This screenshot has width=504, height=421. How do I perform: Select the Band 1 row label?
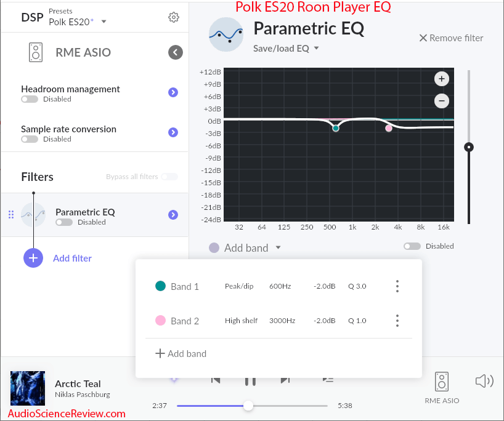point(184,286)
